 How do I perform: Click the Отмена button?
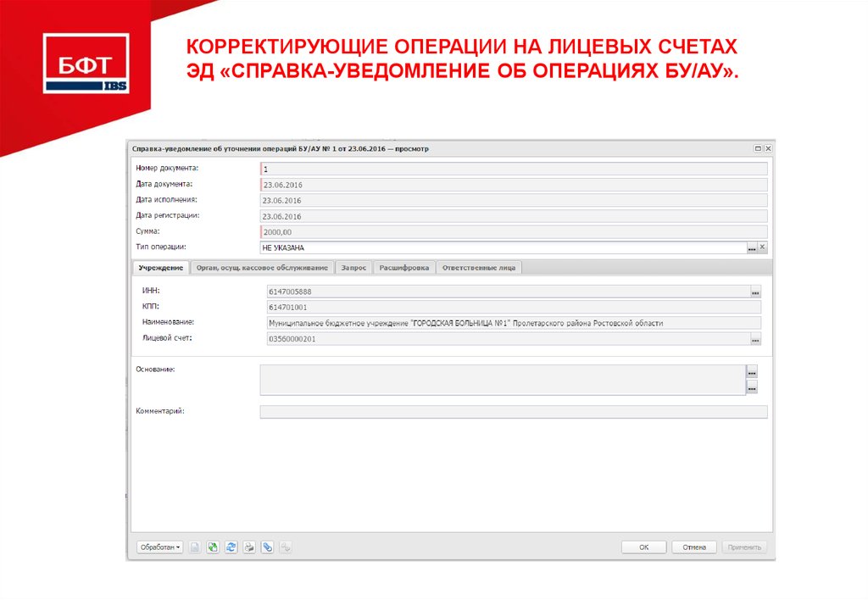click(694, 547)
